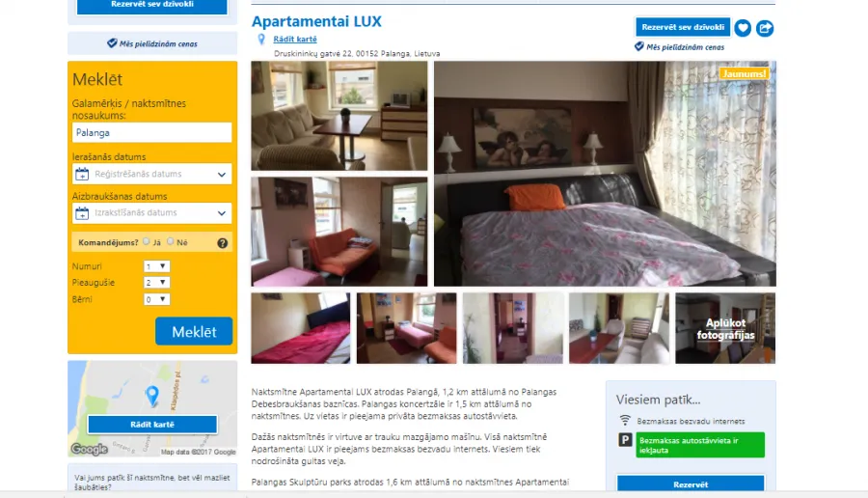Image resolution: width=868 pixels, height=498 pixels.
Task: Open the Ierašanās datums dropdown
Action: click(151, 174)
